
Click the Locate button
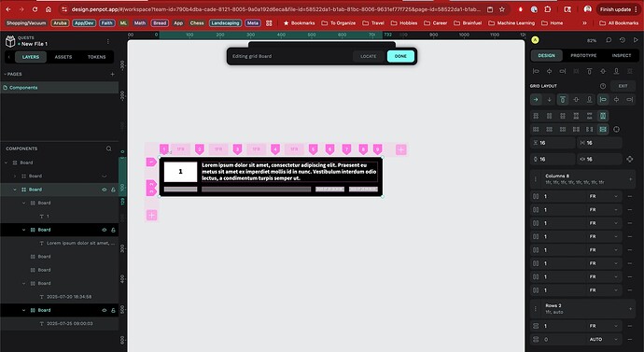[x=369, y=56]
